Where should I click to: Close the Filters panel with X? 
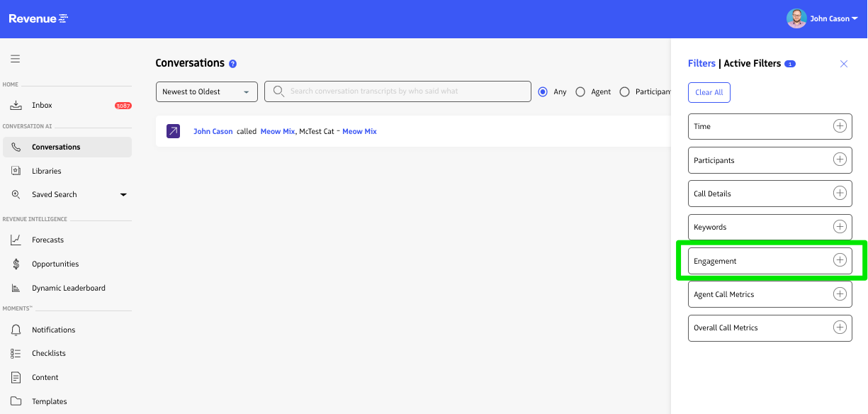tap(844, 64)
